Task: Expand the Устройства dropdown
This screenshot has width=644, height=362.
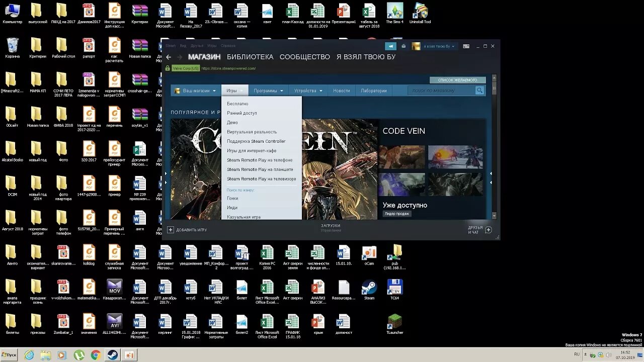Action: click(308, 90)
